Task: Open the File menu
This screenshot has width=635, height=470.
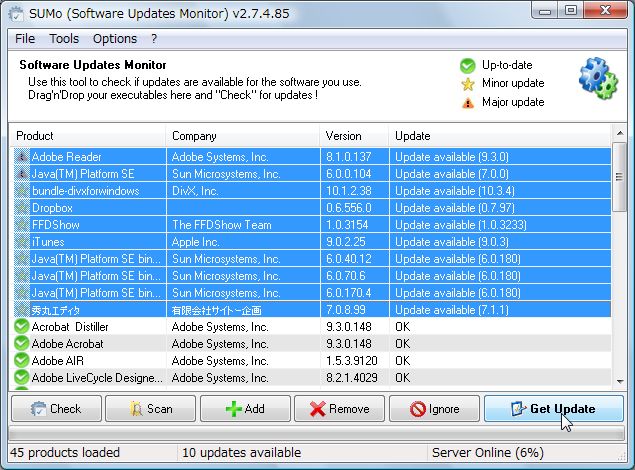Action: pos(25,38)
